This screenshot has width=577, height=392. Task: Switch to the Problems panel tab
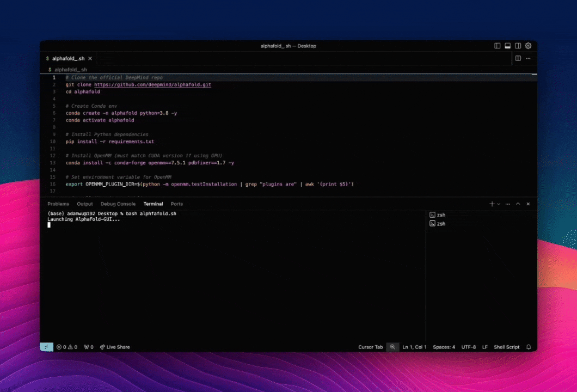pyautogui.click(x=58, y=204)
